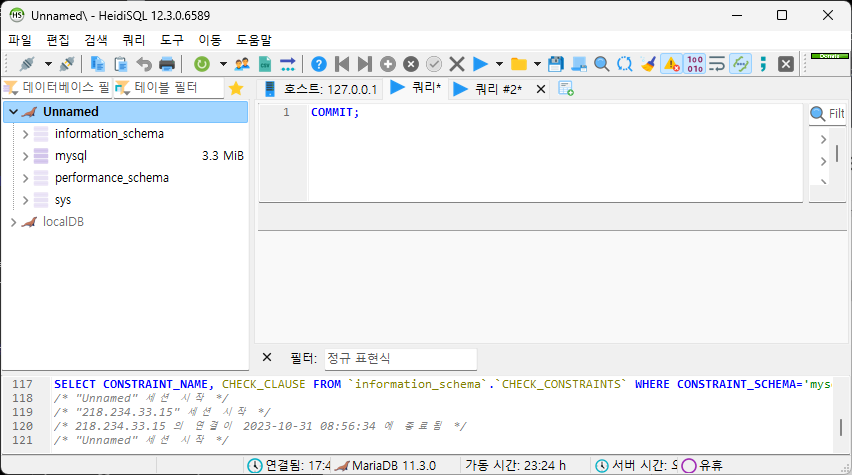Click the blue help question mark icon
Viewport: 852px width, 475px height.
click(319, 64)
